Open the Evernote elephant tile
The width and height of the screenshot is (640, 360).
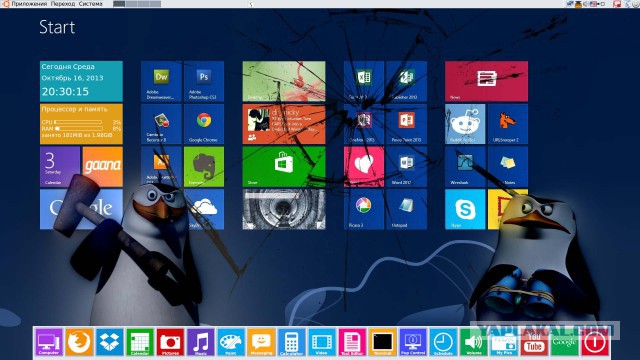point(204,167)
